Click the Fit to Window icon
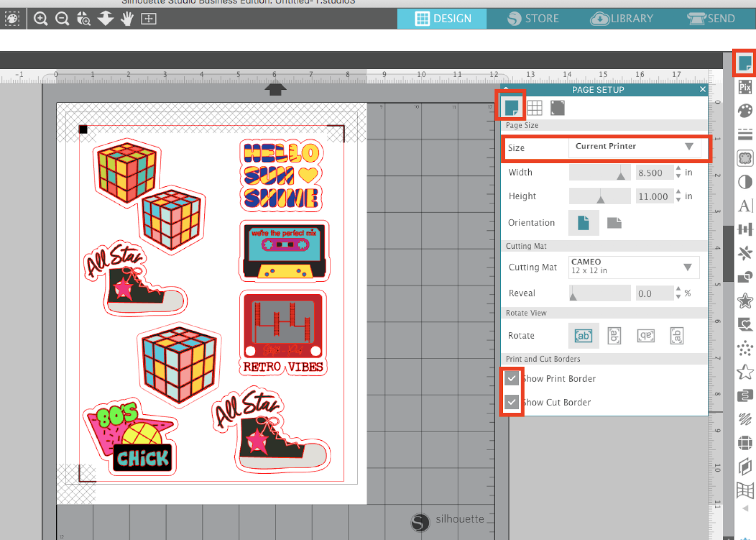The height and width of the screenshot is (540, 756). (148, 19)
